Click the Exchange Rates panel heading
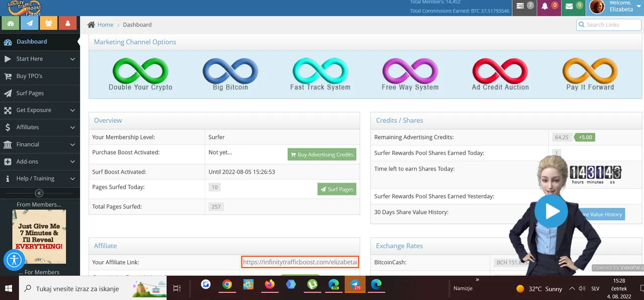 (399, 246)
